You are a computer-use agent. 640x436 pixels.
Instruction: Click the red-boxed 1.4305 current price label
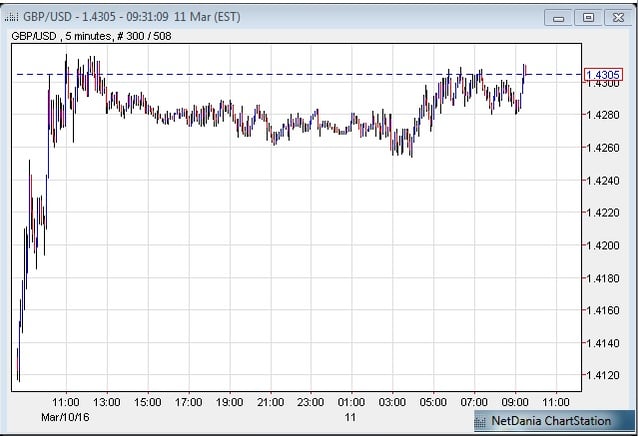pos(603,75)
